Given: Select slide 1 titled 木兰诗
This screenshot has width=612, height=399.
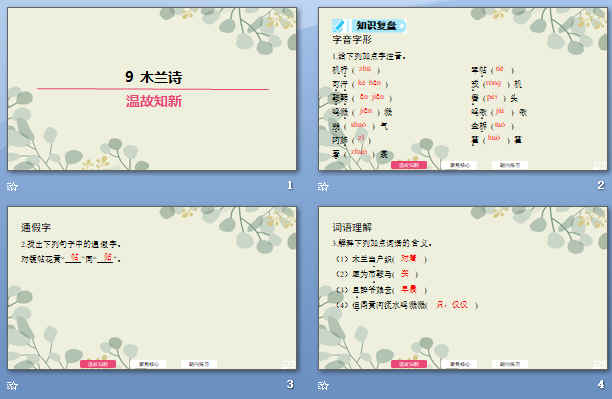Looking at the screenshot, I should (152, 89).
